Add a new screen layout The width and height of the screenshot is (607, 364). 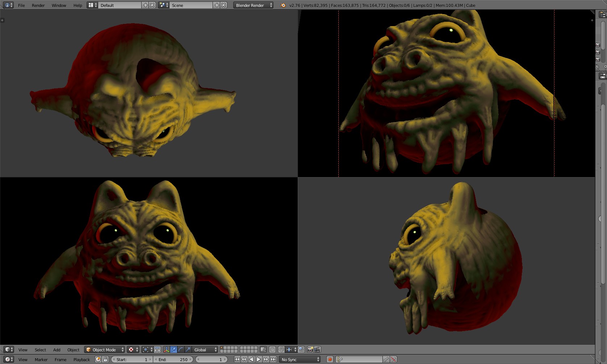pos(146,5)
